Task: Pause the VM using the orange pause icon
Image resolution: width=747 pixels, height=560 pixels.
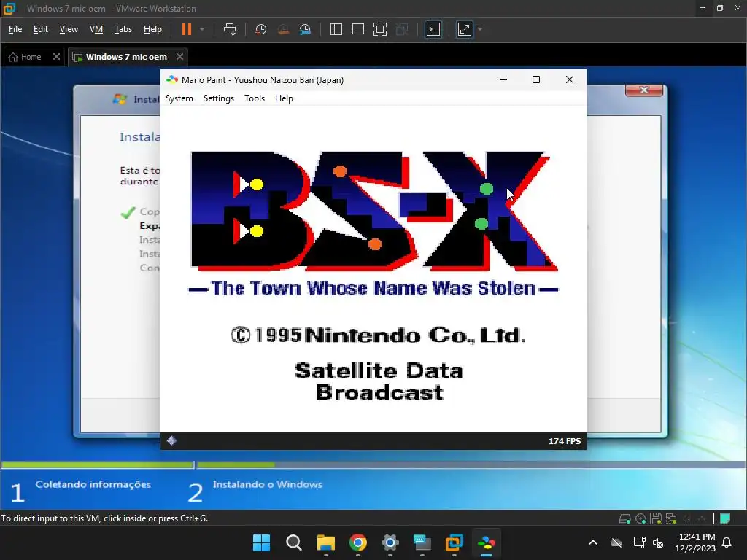Action: (x=187, y=29)
